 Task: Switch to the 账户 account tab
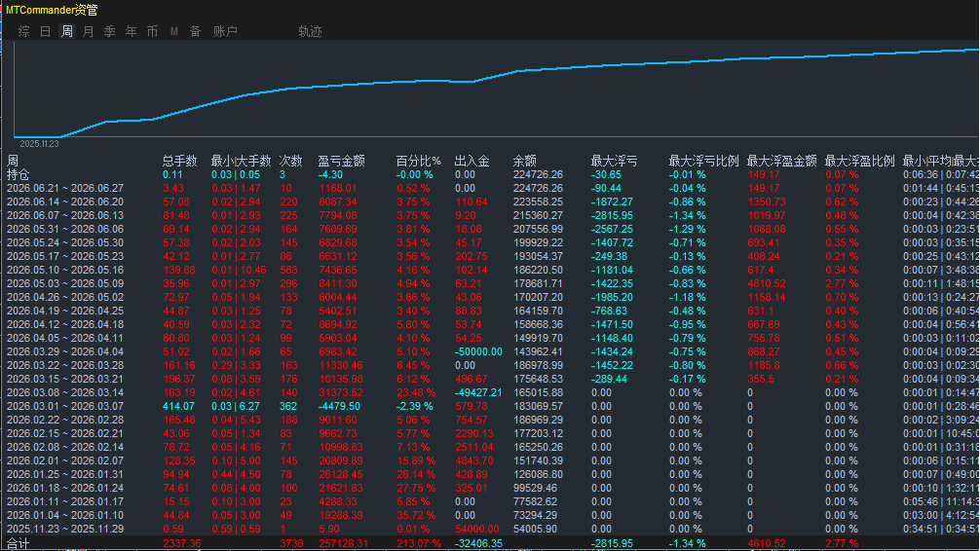225,31
